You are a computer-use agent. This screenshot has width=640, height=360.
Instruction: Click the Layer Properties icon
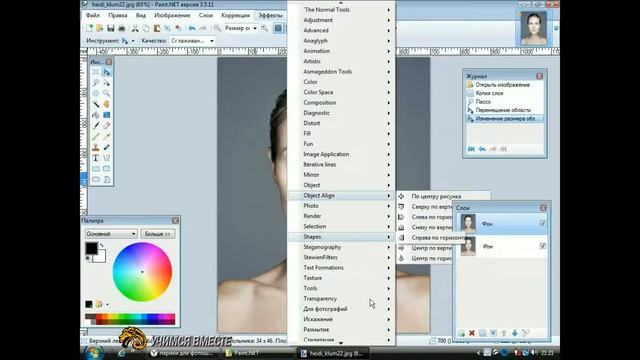tap(526, 333)
